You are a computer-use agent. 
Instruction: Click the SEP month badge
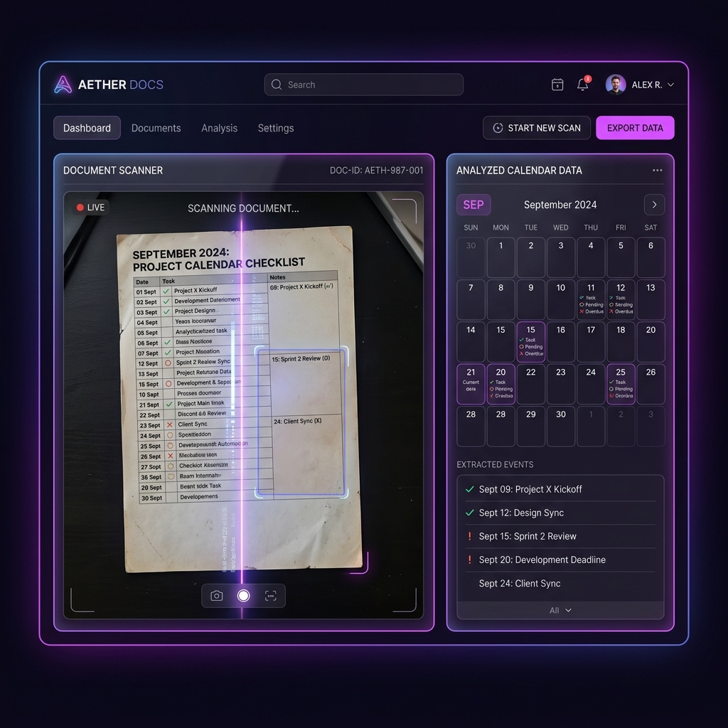tap(473, 205)
